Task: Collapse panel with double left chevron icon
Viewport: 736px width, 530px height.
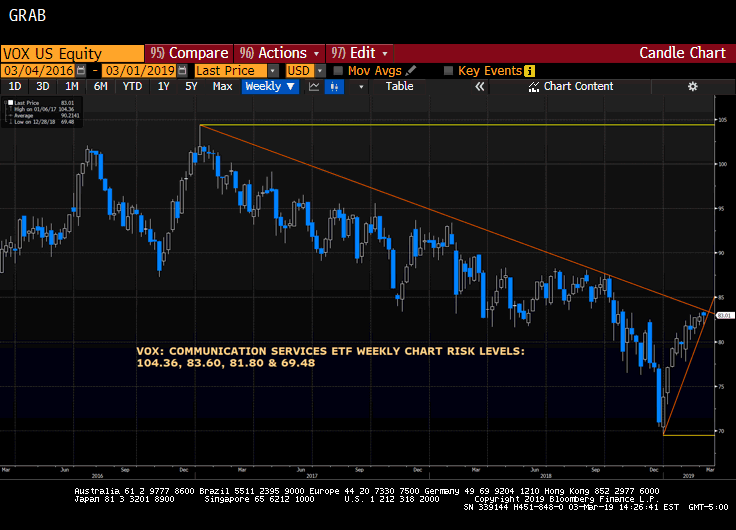Action: pyautogui.click(x=479, y=86)
